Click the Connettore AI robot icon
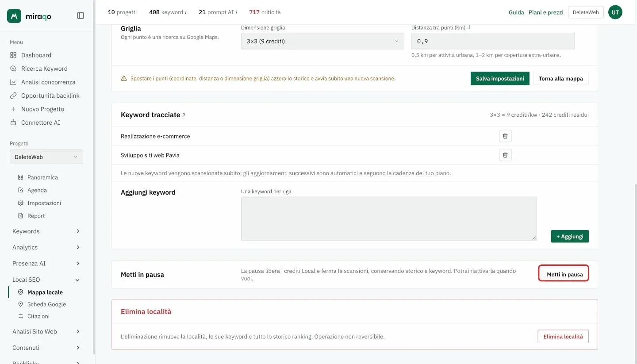Screen dimensions: 637x364 pyautogui.click(x=13, y=123)
